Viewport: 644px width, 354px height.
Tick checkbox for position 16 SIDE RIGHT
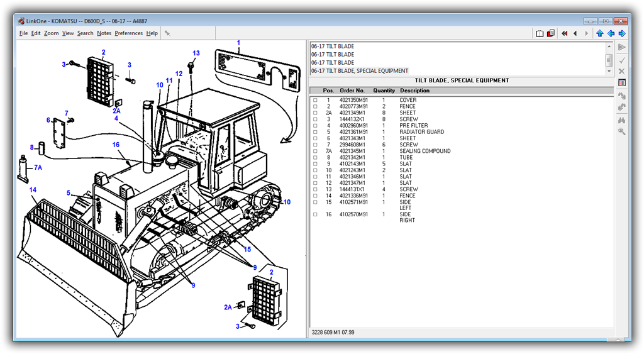tap(315, 214)
